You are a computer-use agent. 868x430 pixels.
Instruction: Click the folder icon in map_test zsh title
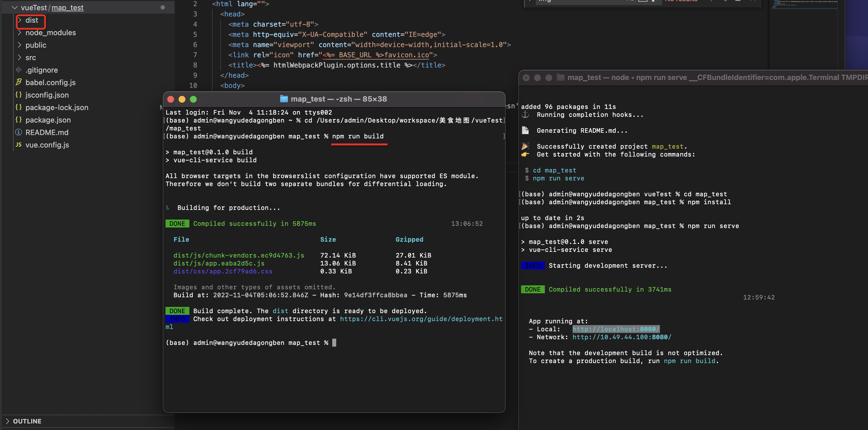[284, 99]
